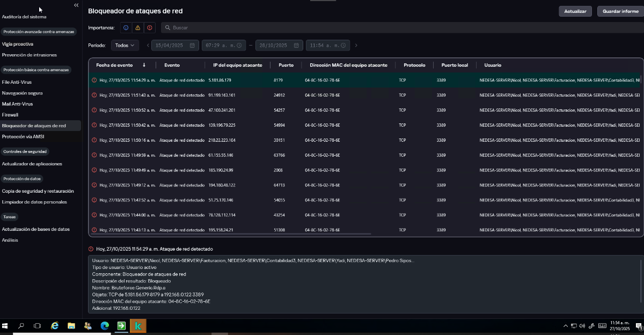Open clock picker for 11:54 a. m. end time
The width and height of the screenshot is (644, 335).
coord(343,46)
